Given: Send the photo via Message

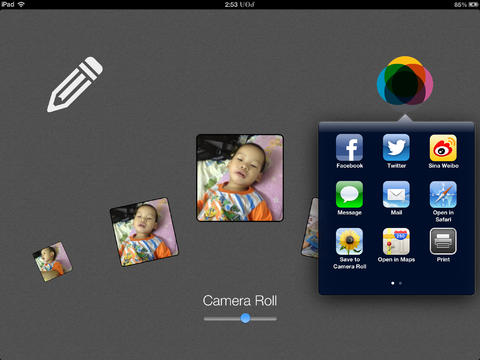Looking at the screenshot, I should pos(349,195).
